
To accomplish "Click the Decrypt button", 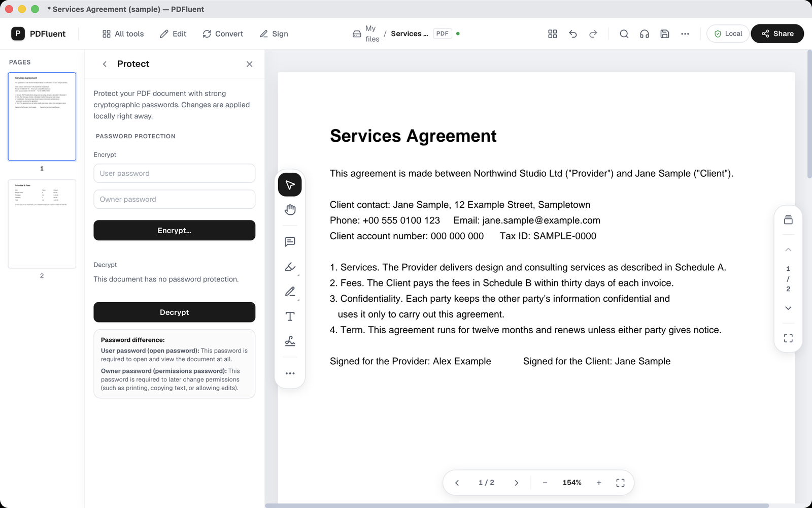I will tap(174, 312).
